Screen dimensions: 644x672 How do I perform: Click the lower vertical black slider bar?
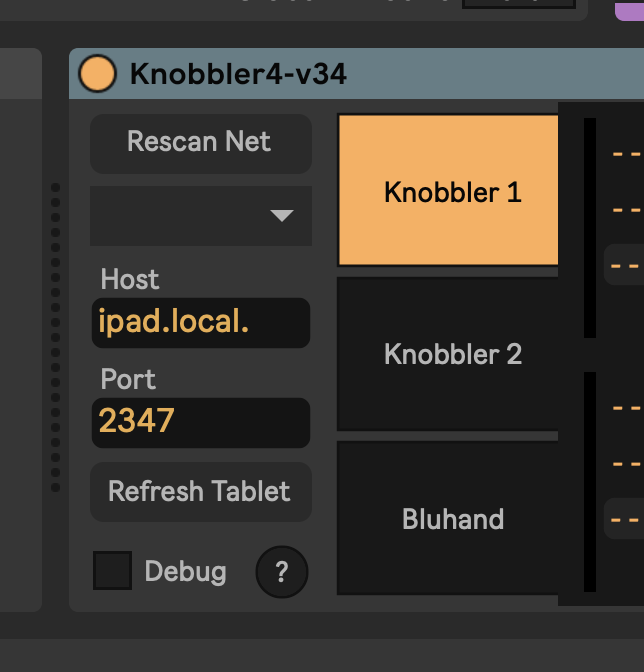coord(590,481)
